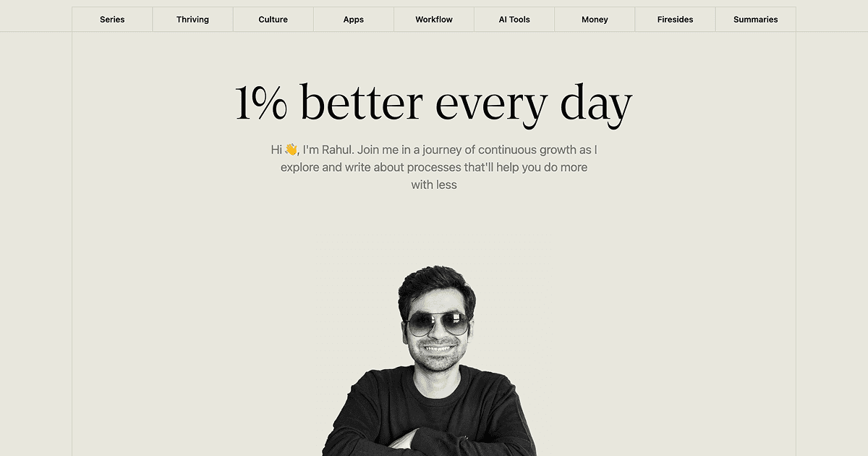Open the Firesides tab

pyautogui.click(x=675, y=20)
